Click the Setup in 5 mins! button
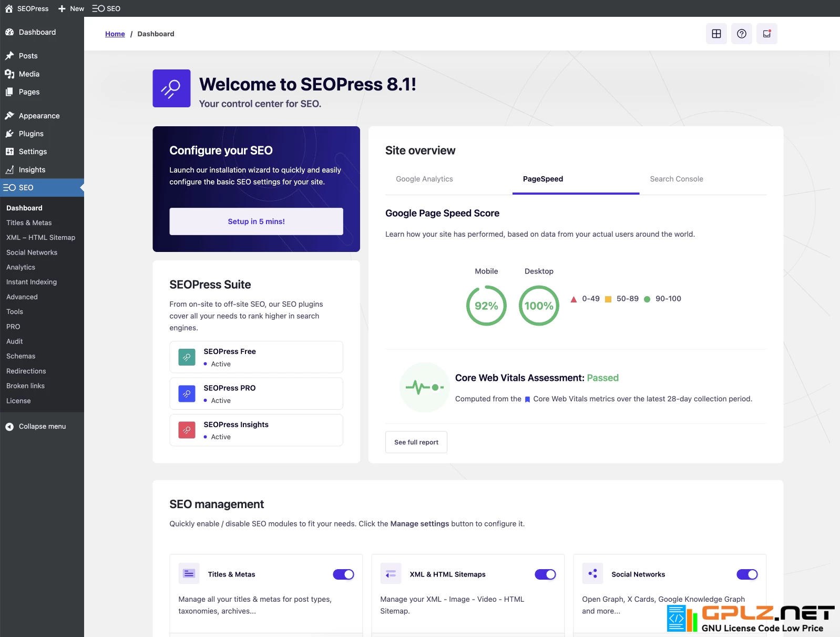 point(256,221)
